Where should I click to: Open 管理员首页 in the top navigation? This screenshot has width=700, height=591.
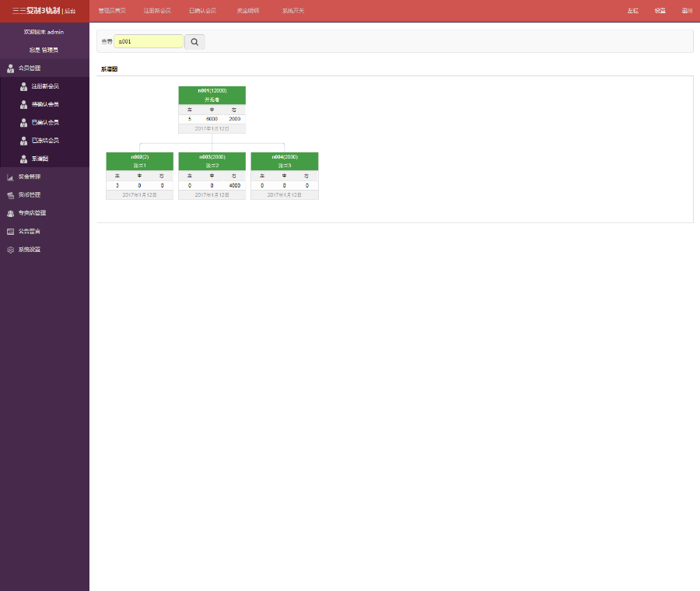[112, 11]
